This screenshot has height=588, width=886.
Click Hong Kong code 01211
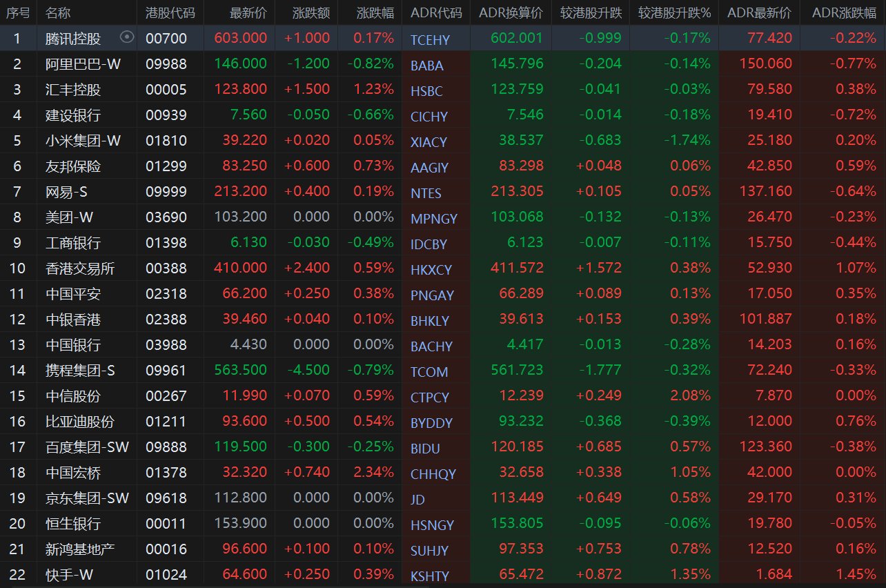(166, 422)
